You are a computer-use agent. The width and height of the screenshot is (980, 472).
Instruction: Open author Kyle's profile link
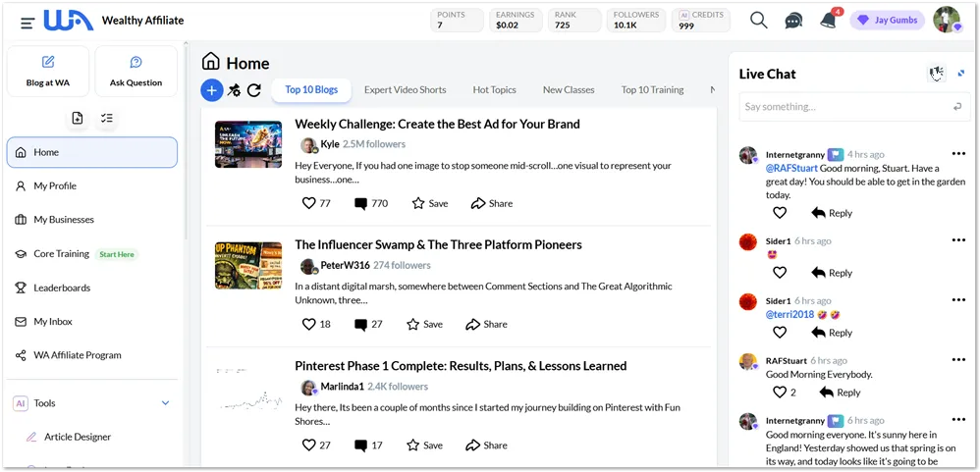[x=330, y=144]
